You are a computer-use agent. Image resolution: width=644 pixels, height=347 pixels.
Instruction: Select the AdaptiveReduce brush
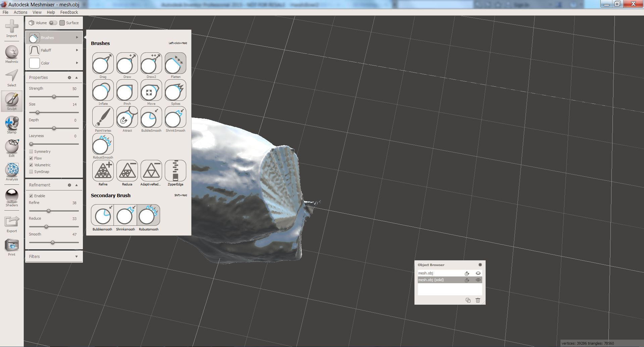pos(151,171)
